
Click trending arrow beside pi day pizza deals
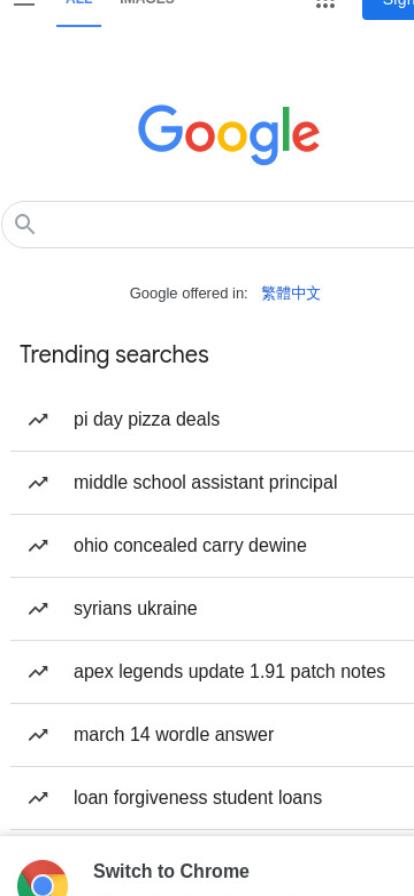click(x=38, y=420)
